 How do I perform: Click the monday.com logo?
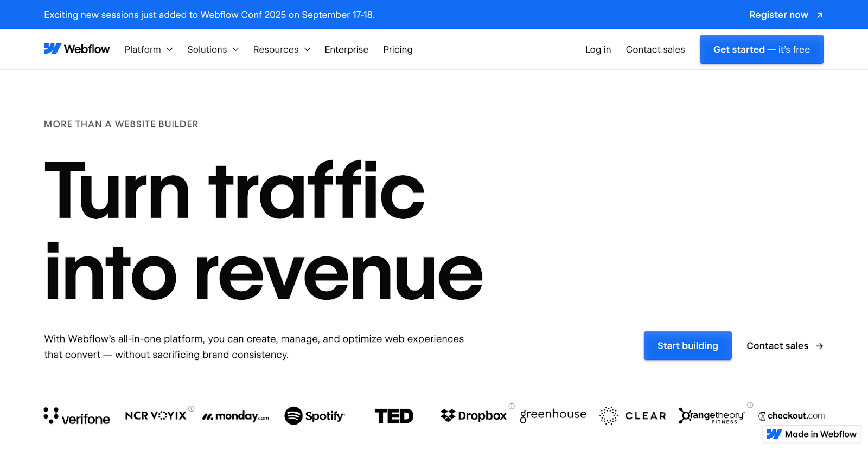[235, 416]
